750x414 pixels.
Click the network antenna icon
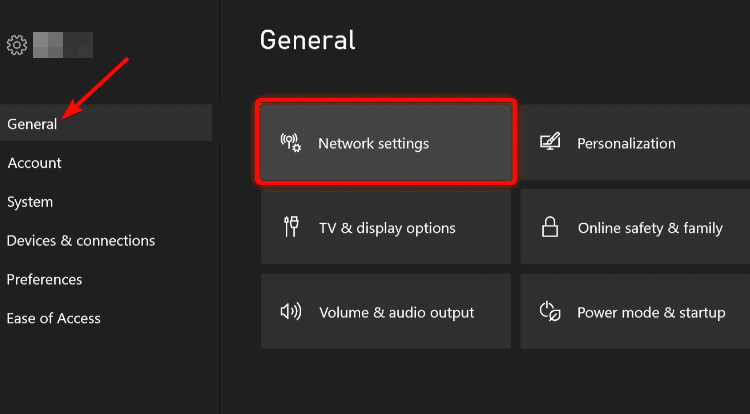[x=291, y=143]
